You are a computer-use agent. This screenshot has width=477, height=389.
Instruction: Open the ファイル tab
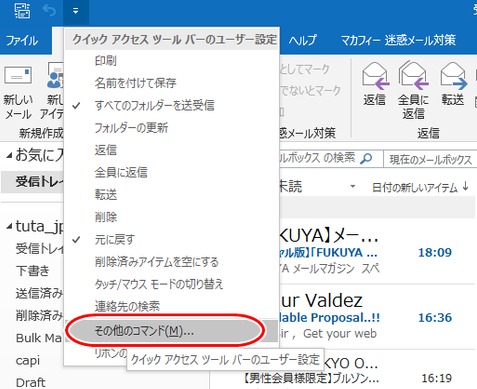point(22,41)
